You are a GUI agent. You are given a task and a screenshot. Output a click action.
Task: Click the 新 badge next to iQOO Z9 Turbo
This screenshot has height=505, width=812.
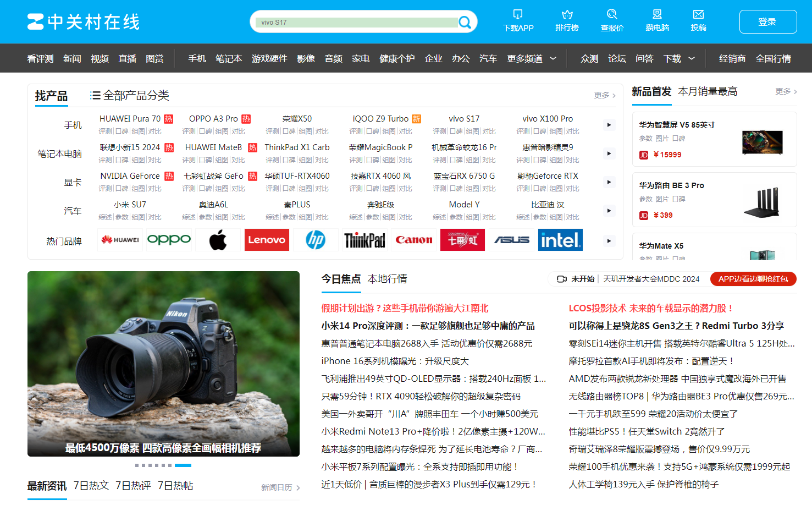coord(417,119)
